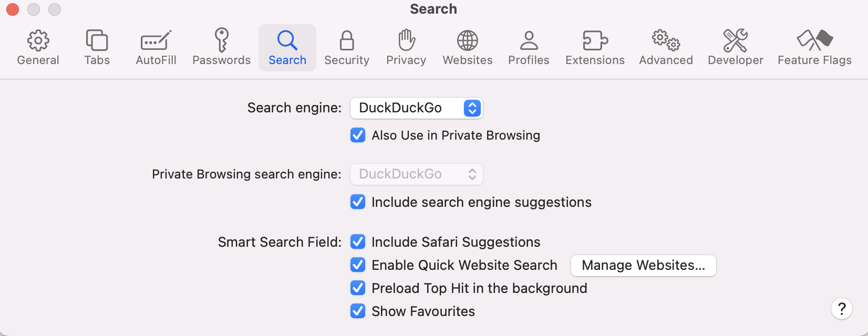The height and width of the screenshot is (336, 868).
Task: Open the Feature Flags pane
Action: (814, 40)
